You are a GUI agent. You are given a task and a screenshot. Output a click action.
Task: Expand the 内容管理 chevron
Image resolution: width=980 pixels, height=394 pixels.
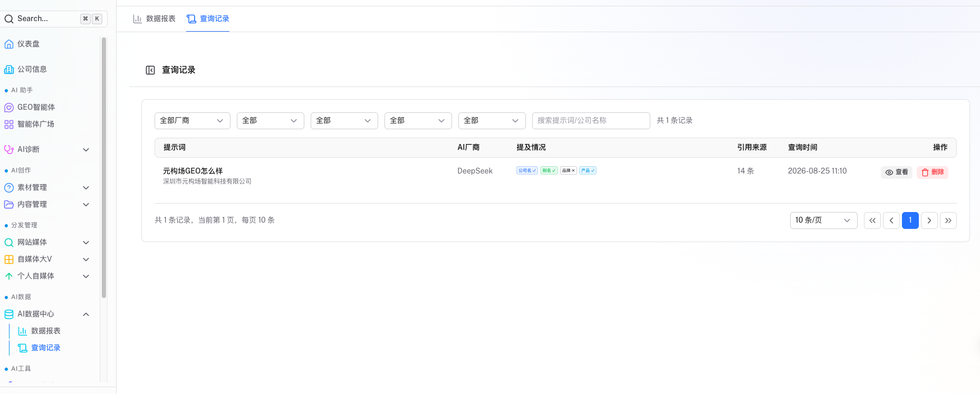click(x=86, y=205)
